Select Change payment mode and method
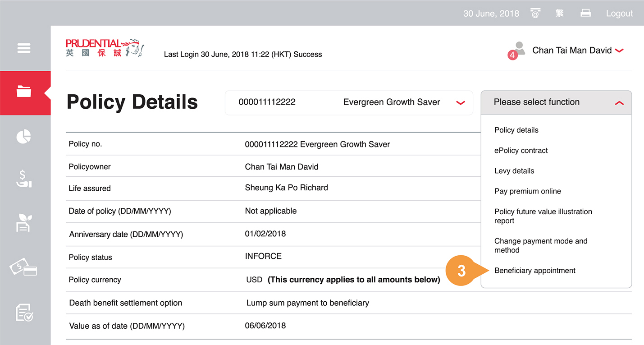The image size is (644, 345). tap(541, 245)
